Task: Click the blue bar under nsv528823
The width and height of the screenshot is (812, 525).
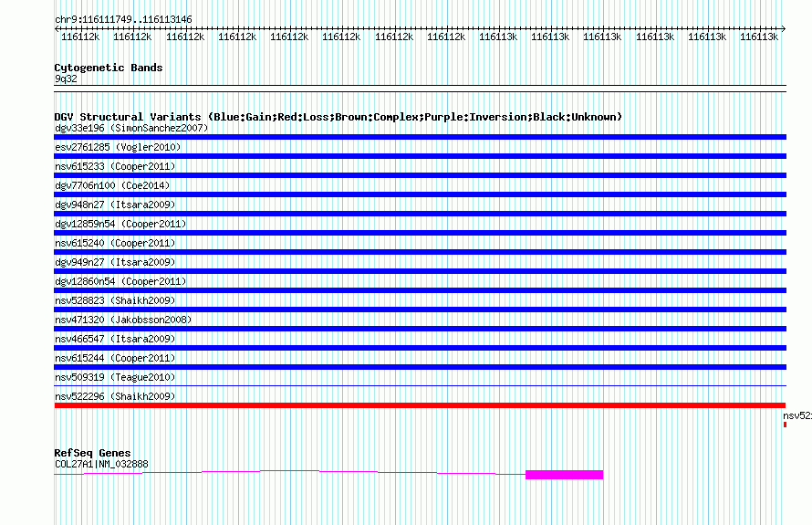Action: [420, 310]
